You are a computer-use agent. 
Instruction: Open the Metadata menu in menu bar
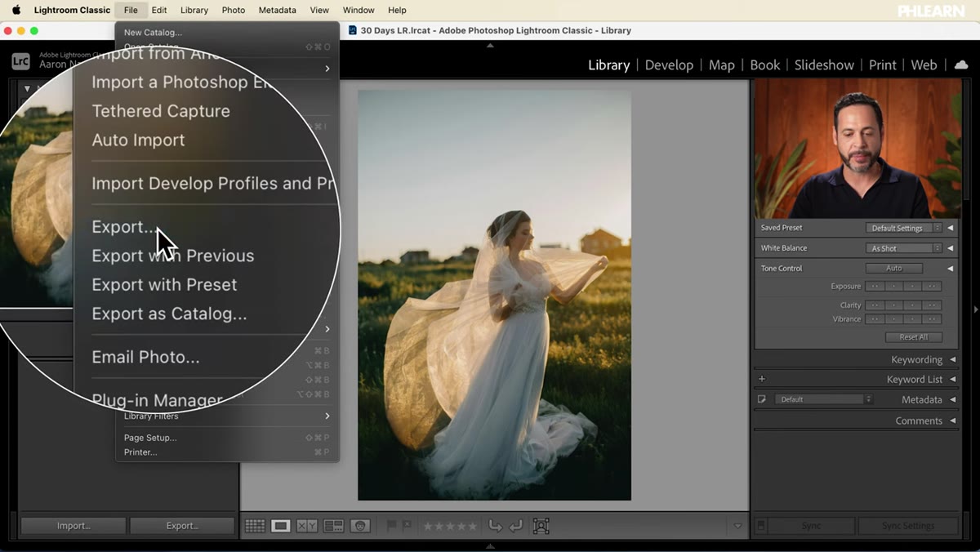[278, 10]
